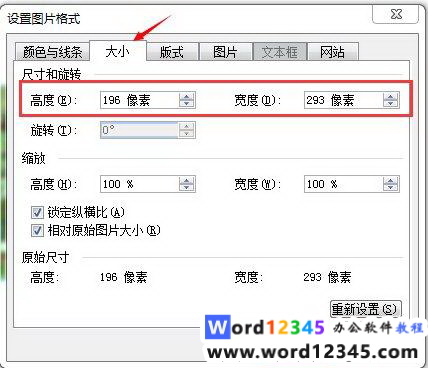
Task: Switch to the 网站 tab
Action: (x=333, y=52)
